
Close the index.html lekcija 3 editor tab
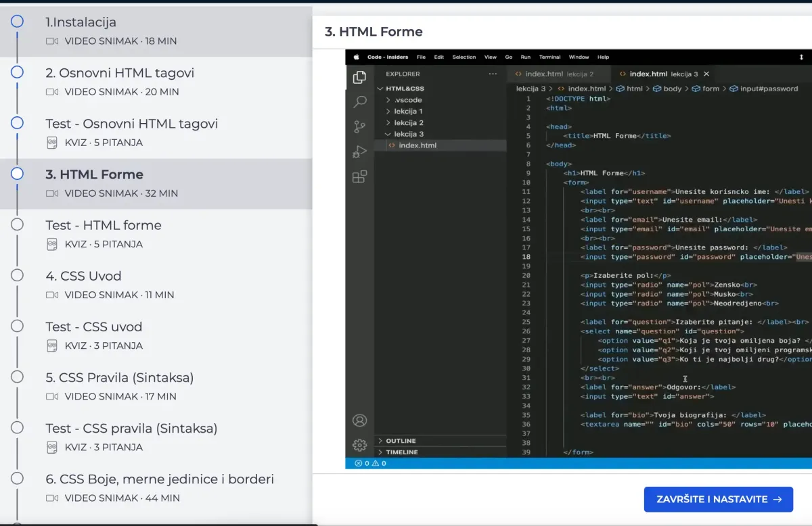(x=706, y=74)
